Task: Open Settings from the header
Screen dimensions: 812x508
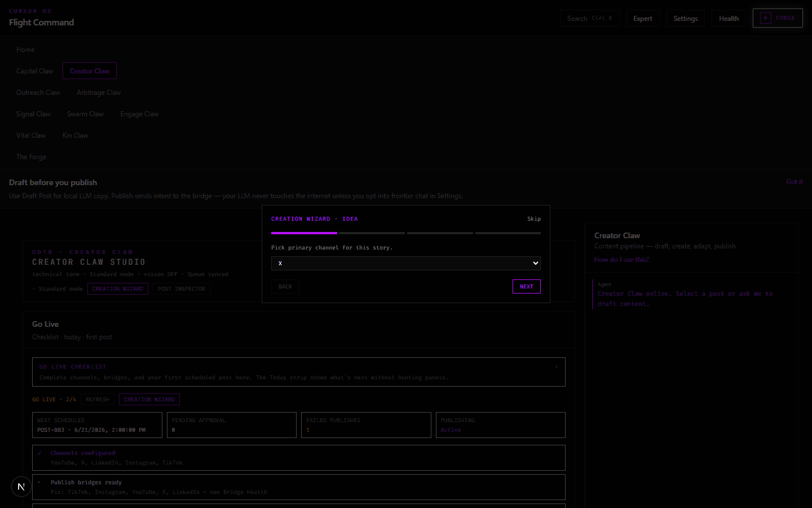Action: [x=686, y=18]
